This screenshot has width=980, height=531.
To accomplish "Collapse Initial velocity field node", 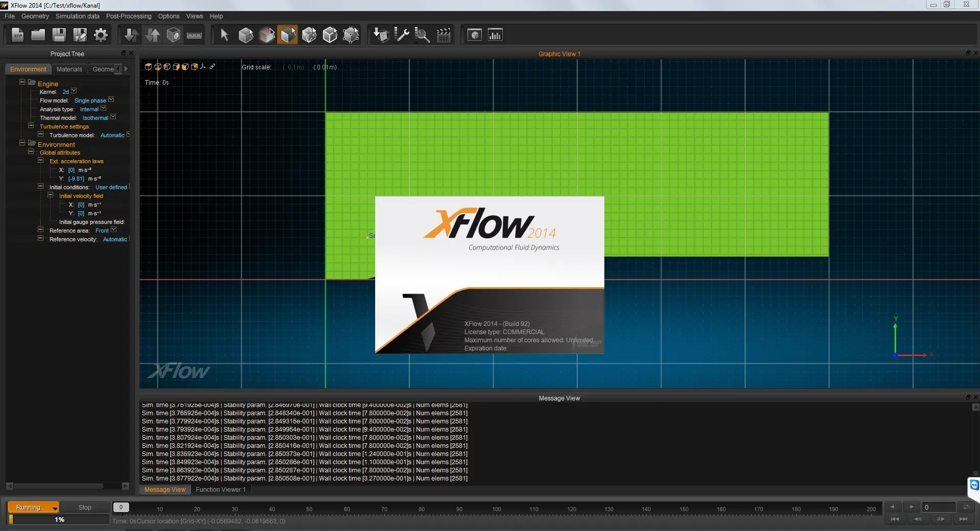I will [50, 195].
